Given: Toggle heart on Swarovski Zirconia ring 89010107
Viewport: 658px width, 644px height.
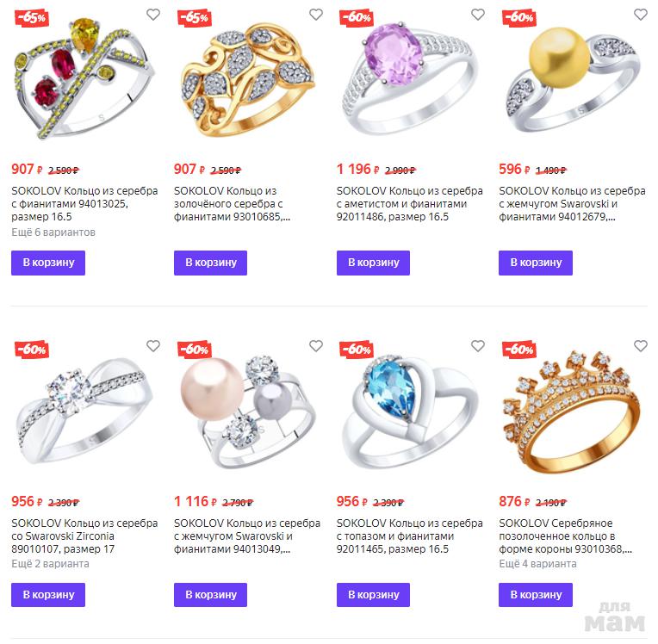Looking at the screenshot, I should click(x=153, y=346).
